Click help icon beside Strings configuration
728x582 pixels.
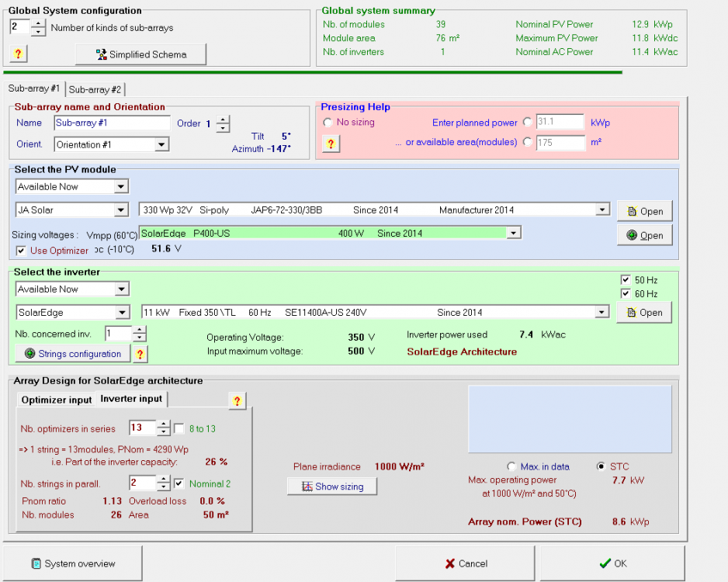pos(140,354)
